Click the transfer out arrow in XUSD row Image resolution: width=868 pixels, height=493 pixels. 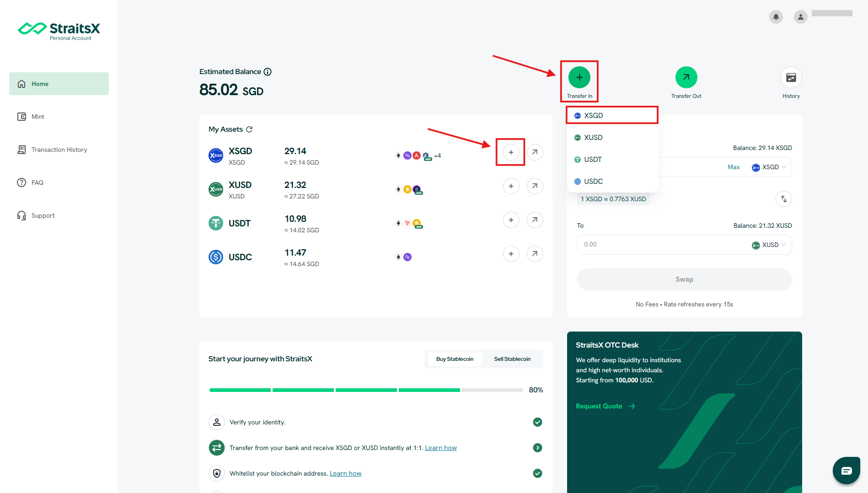pos(535,186)
